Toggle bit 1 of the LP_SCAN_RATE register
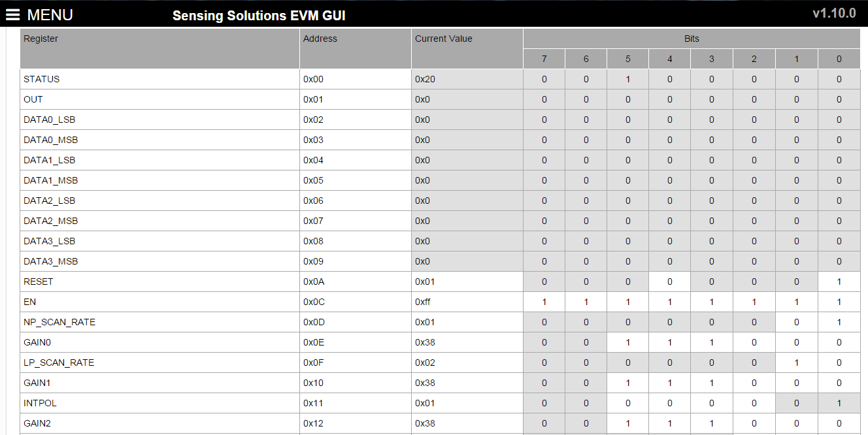This screenshot has width=868, height=435. pos(796,362)
